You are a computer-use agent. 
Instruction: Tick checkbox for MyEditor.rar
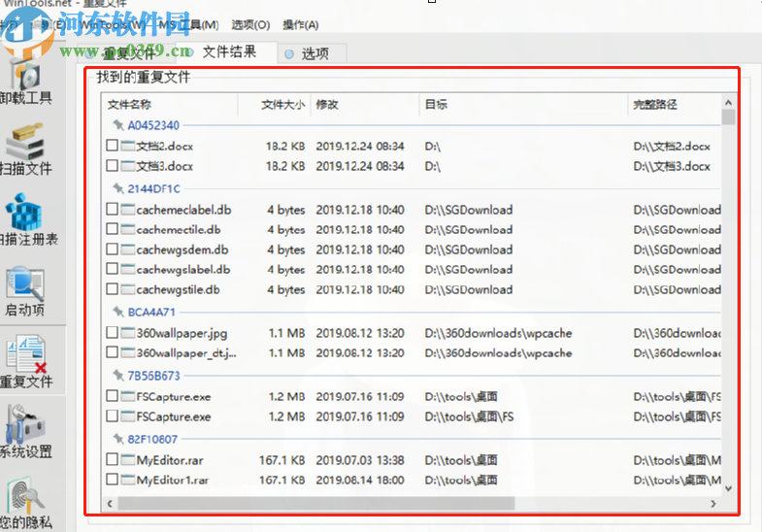click(x=113, y=459)
